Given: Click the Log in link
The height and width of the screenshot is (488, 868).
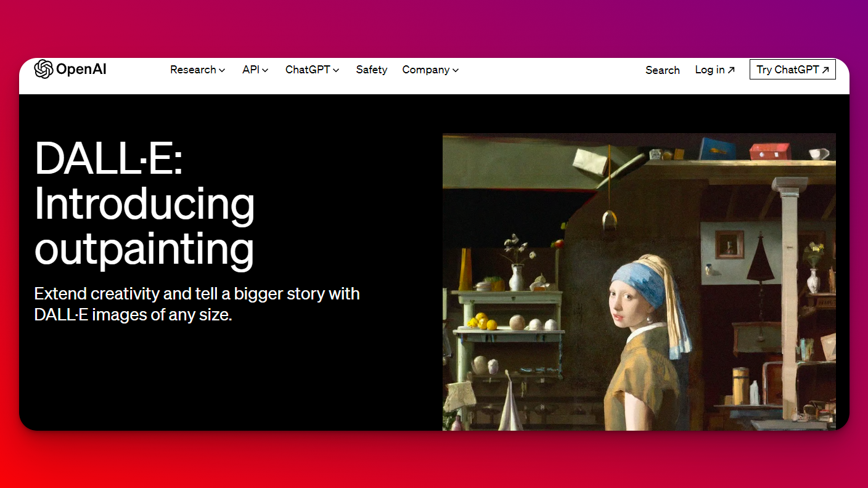Looking at the screenshot, I should [x=715, y=70].
